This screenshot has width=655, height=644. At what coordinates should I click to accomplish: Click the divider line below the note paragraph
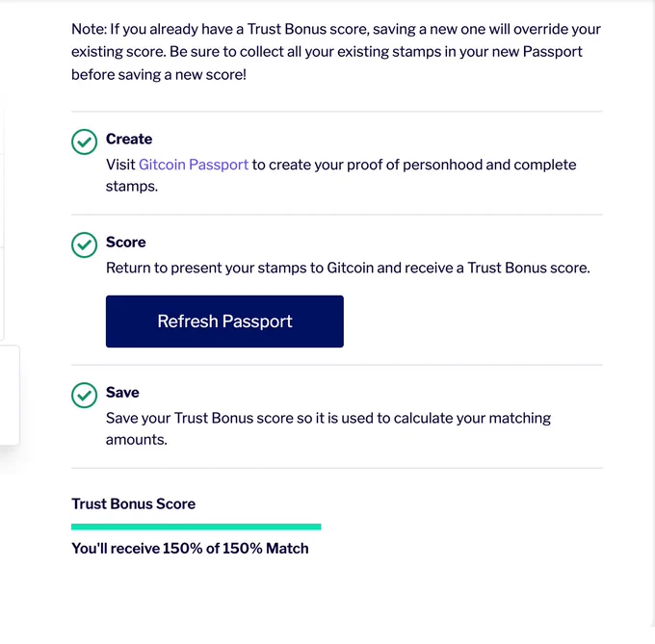pyautogui.click(x=337, y=112)
